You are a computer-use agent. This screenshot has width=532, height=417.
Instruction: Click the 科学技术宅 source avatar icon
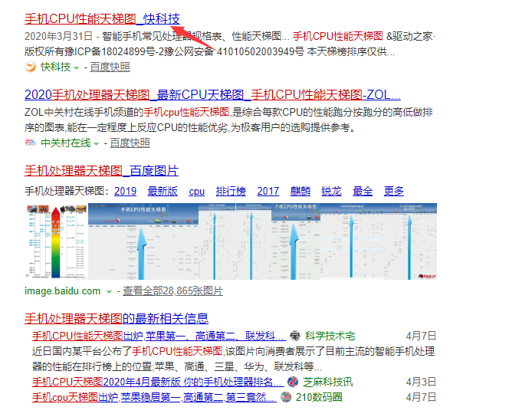(296, 336)
